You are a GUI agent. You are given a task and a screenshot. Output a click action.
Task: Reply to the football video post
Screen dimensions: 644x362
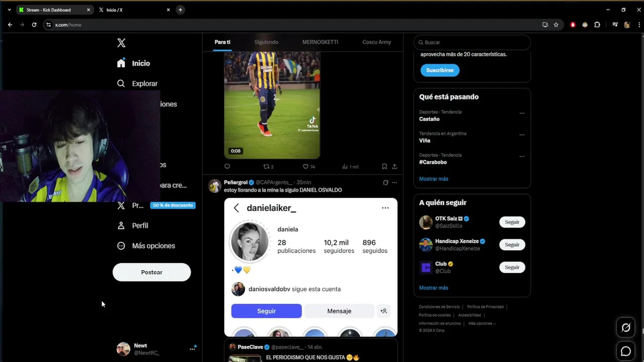pyautogui.click(x=227, y=166)
